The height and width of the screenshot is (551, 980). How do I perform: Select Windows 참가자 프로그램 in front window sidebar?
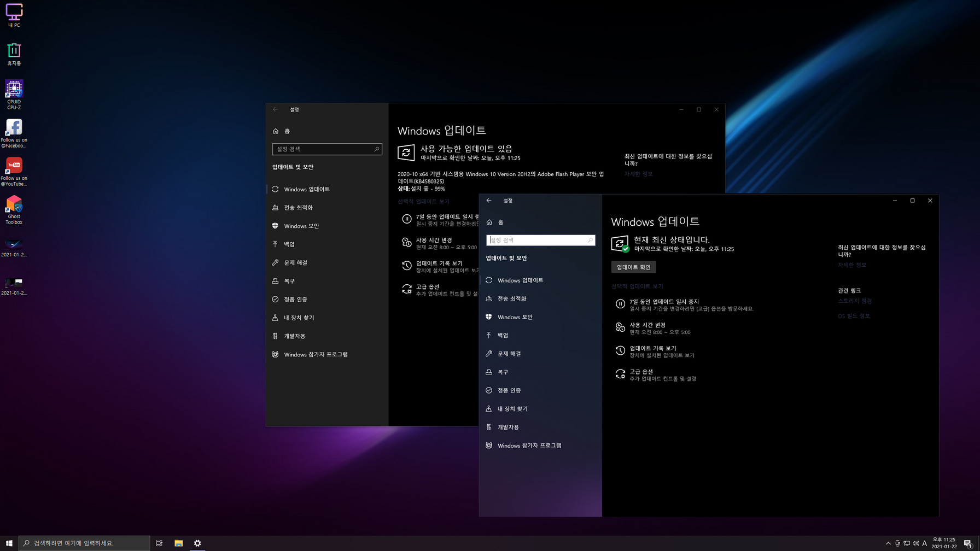(x=540, y=446)
